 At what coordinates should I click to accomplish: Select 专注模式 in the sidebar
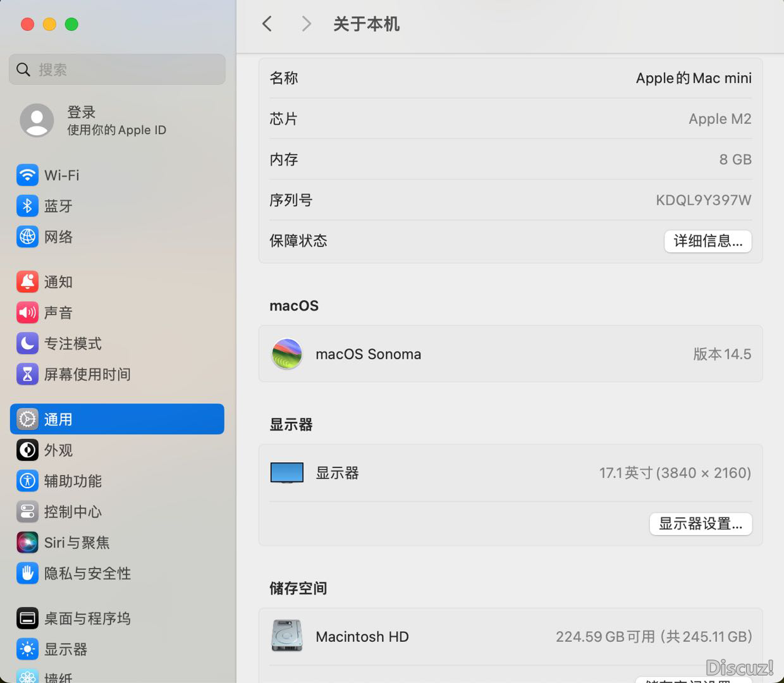pyautogui.click(x=117, y=343)
